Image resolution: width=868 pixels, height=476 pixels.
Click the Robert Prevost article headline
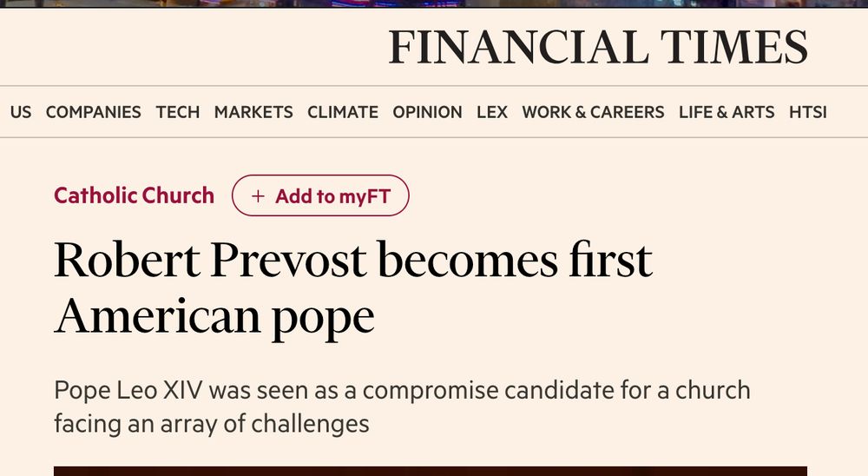tap(352, 261)
